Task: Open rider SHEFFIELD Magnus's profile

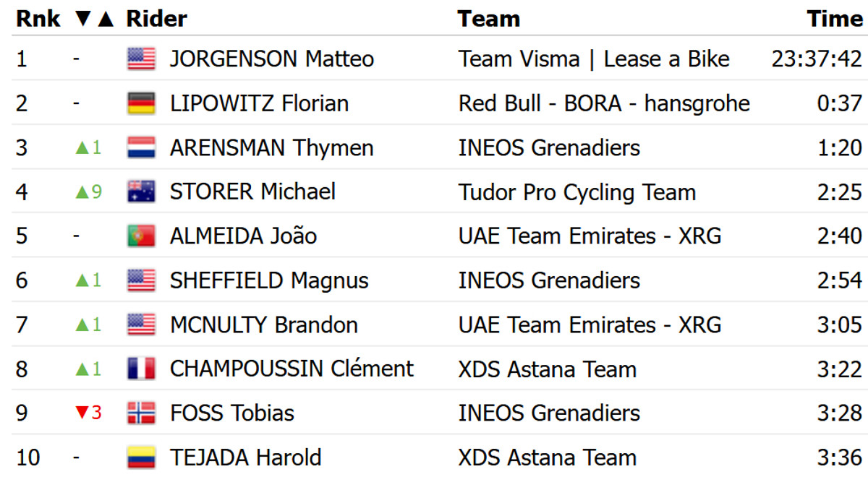Action: point(269,280)
